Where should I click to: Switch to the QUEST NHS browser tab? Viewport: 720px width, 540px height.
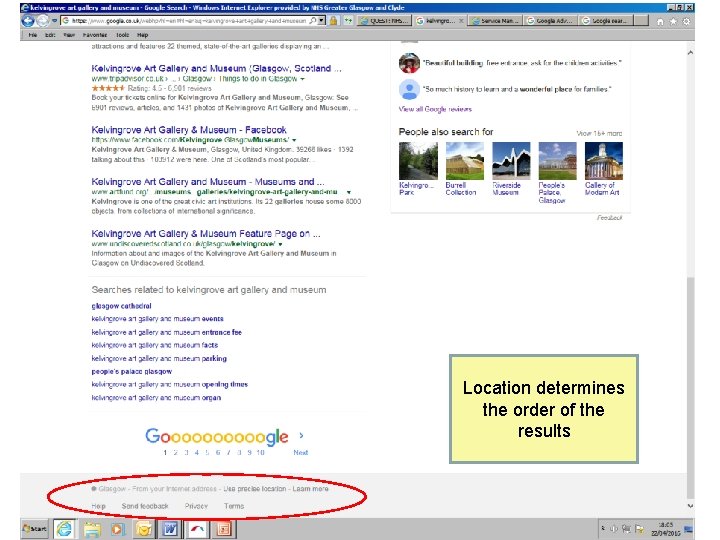tap(385, 21)
